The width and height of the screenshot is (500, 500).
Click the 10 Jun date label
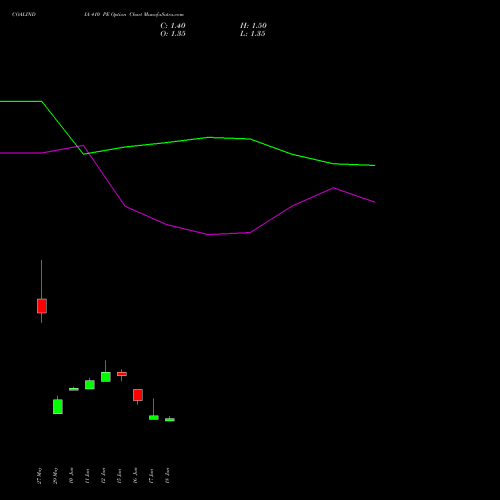click(x=71, y=476)
